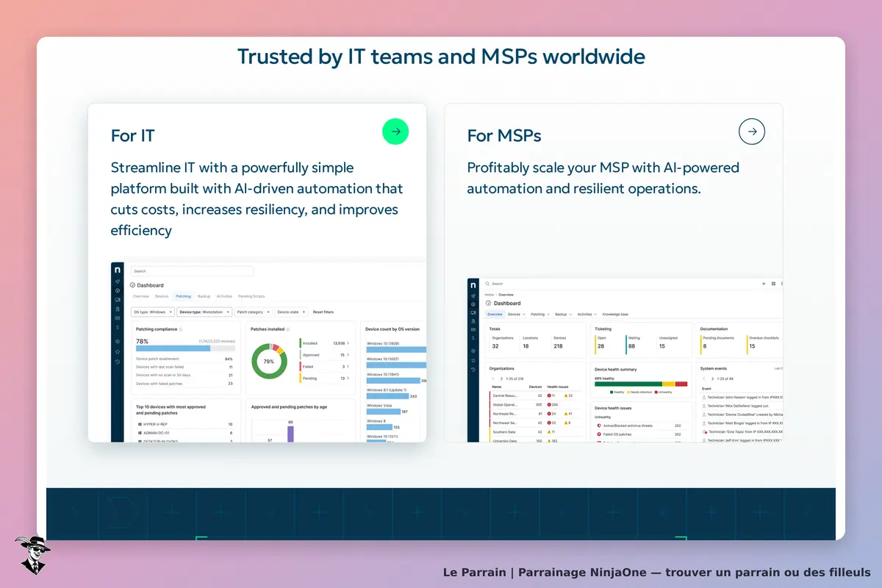The width and height of the screenshot is (882, 588).
Task: Open the Installed patches row arrow
Action: point(348,343)
